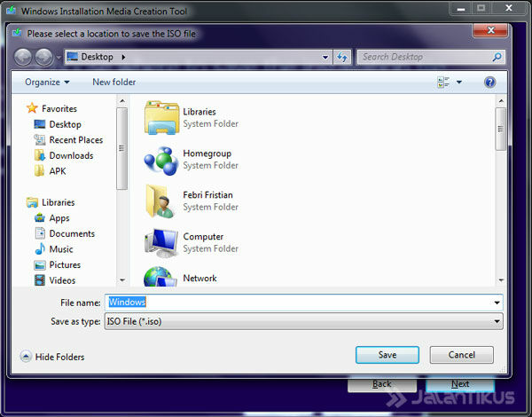Click the Pictures icon in the sidebar

40,265
